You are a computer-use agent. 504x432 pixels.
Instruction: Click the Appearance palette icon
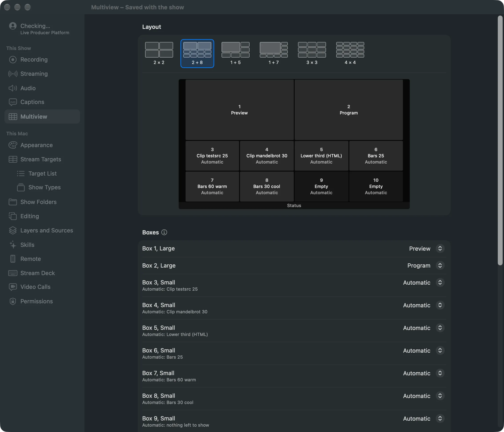13,145
